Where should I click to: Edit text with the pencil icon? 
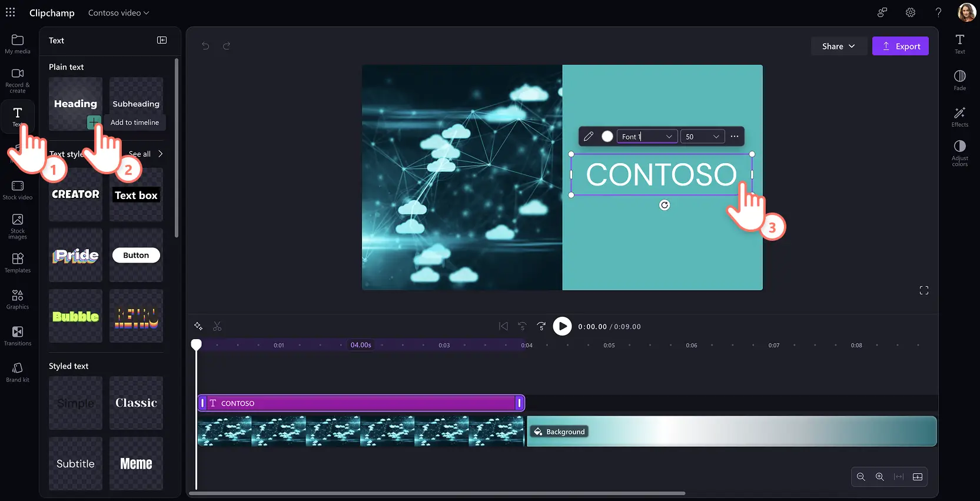[x=589, y=137]
